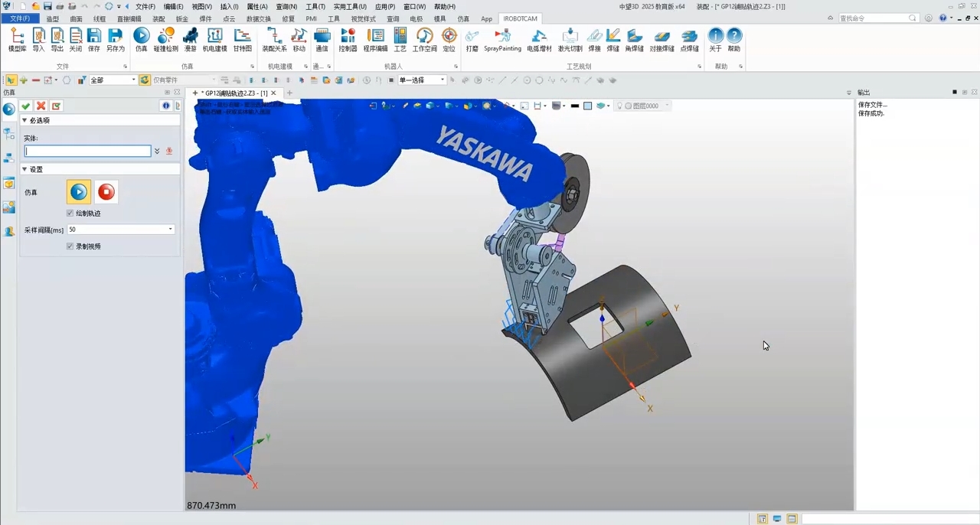Click the 实体 entity input field
980x525 pixels.
pyautogui.click(x=88, y=152)
